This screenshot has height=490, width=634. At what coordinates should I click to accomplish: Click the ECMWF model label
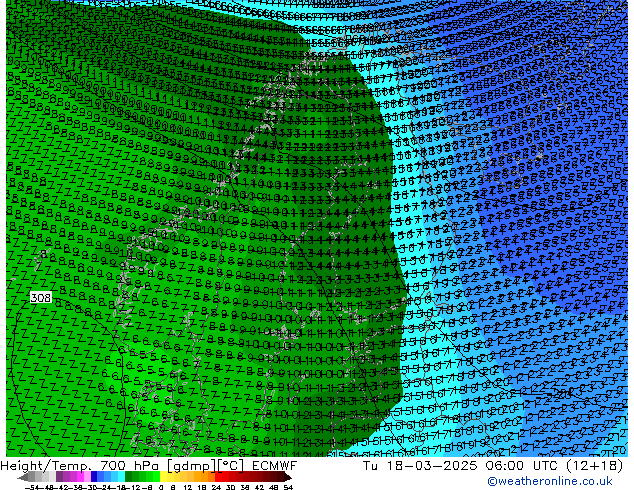pyautogui.click(x=275, y=466)
